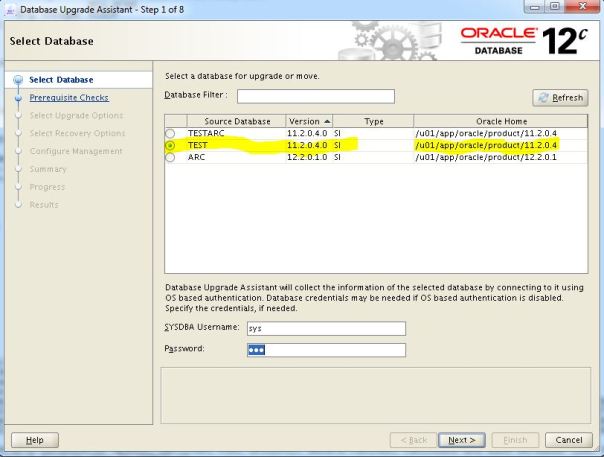Sort by the Source Database column header
The height and width of the screenshot is (457, 604).
click(236, 121)
